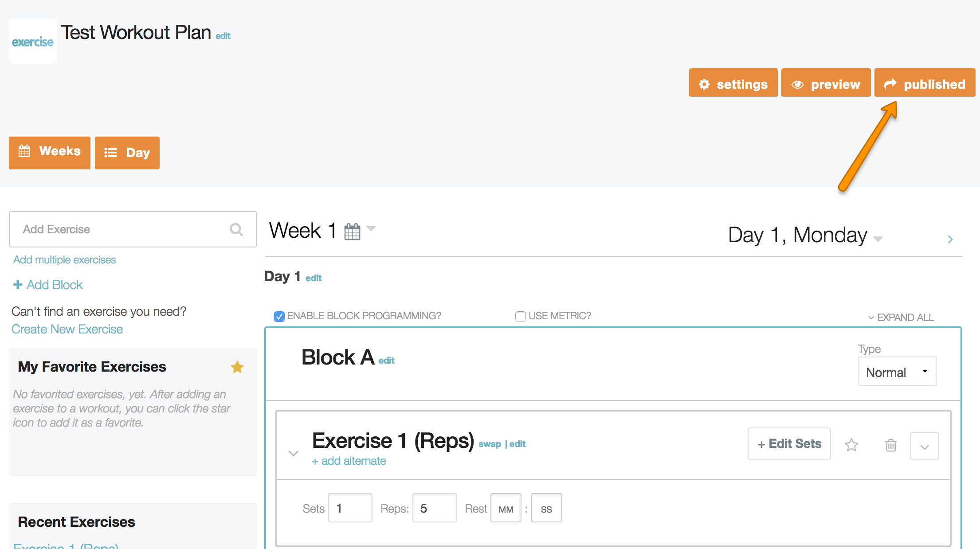Open the block Type dropdown showing Normal

coord(897,372)
